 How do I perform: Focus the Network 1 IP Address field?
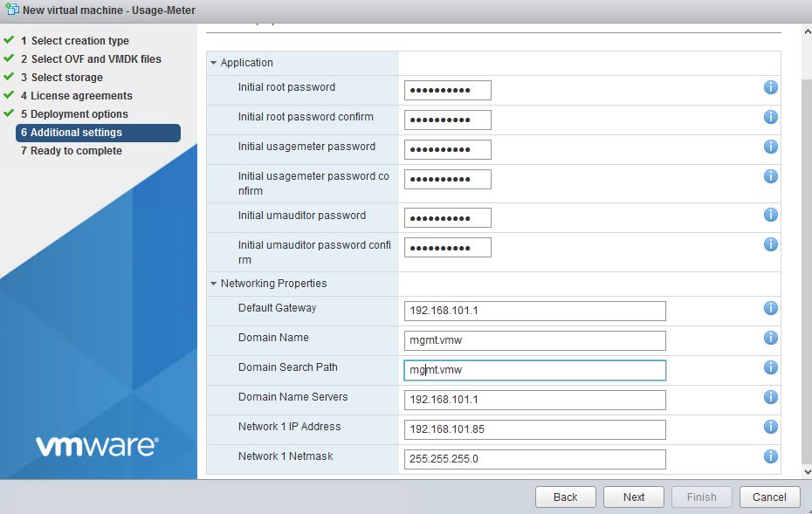pyautogui.click(x=535, y=429)
